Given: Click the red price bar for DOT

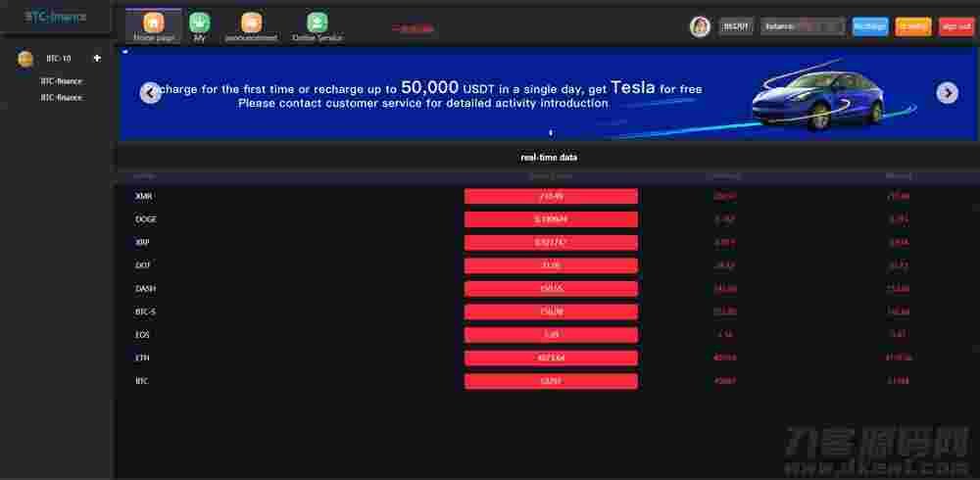Looking at the screenshot, I should (551, 265).
